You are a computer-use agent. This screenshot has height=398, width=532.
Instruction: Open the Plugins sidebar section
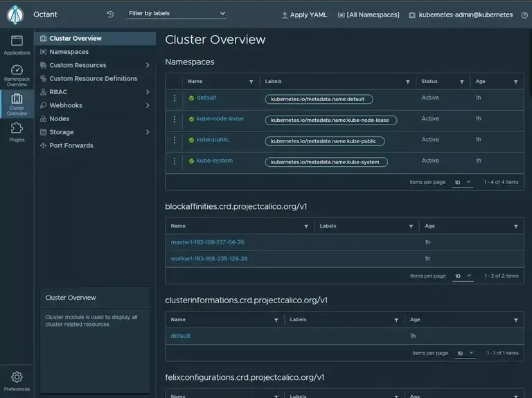pos(17,132)
